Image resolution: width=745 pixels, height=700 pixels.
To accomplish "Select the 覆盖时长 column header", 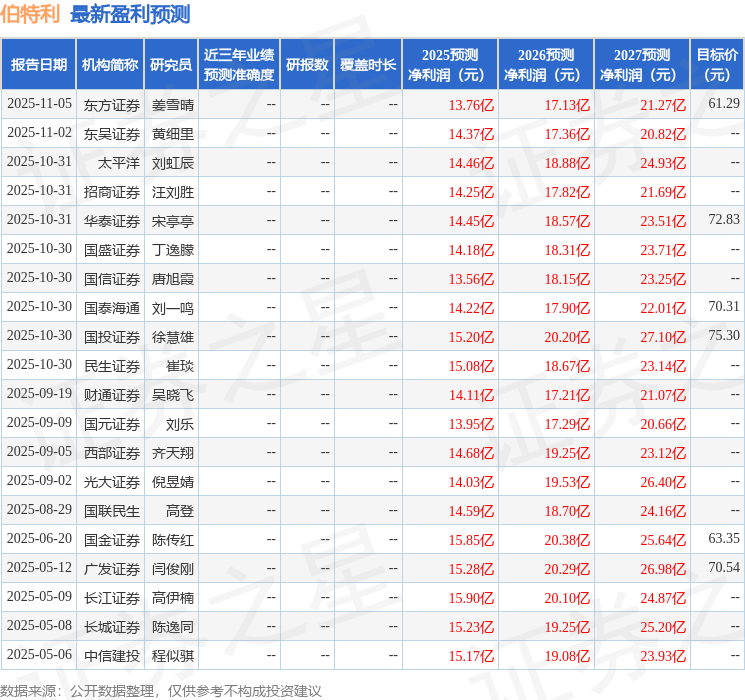I will 368,65.
